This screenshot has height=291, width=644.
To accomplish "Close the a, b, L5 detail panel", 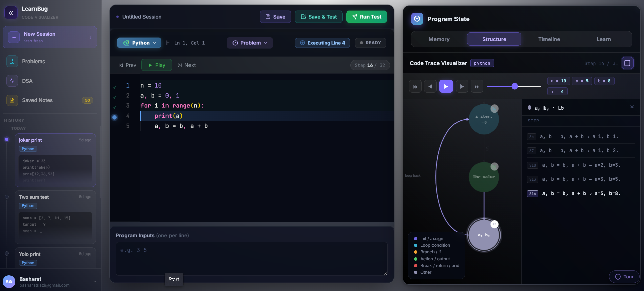I will (x=632, y=107).
